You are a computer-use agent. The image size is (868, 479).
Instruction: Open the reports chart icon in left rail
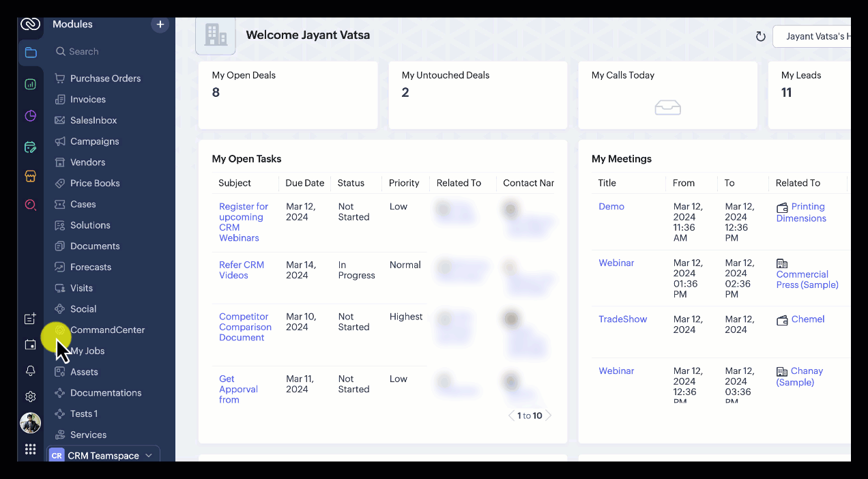click(x=30, y=85)
